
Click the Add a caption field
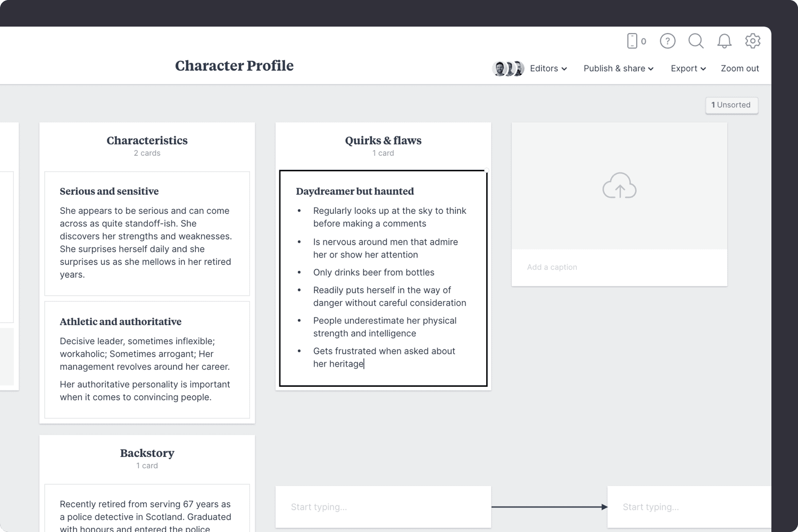[552, 267]
